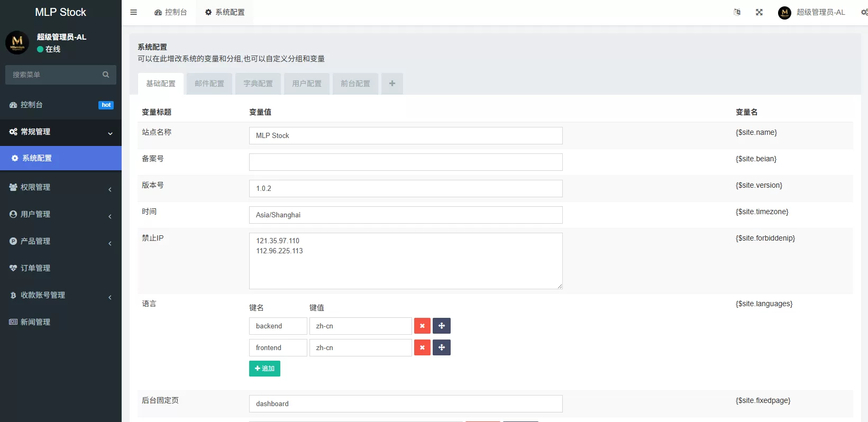868x422 pixels.
Task: Click the move handle for frontend row
Action: click(442, 347)
